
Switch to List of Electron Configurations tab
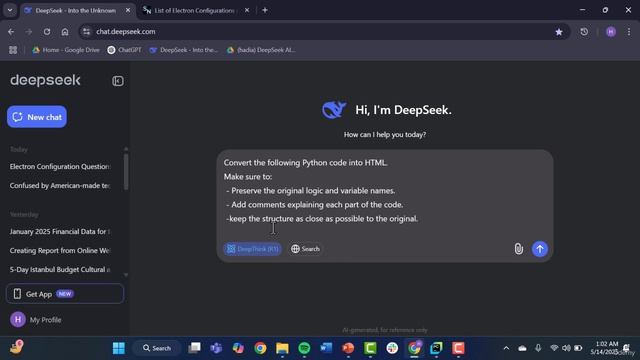point(194,10)
